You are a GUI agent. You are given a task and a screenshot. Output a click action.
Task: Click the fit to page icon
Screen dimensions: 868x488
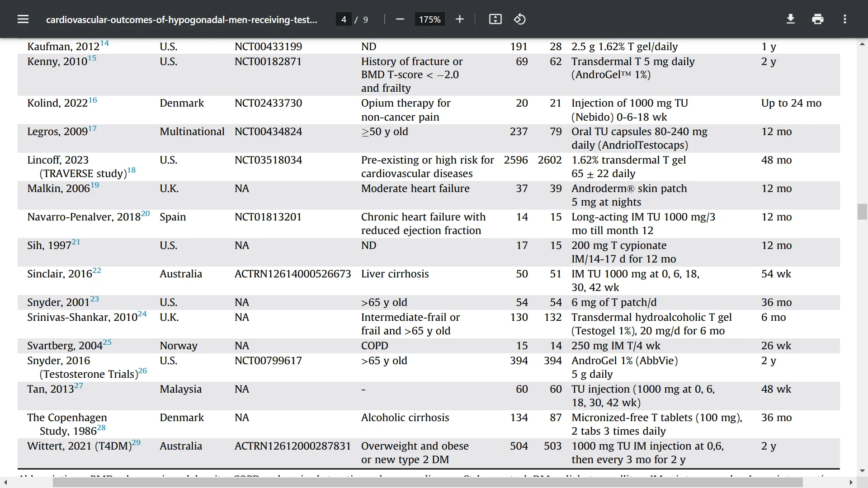coord(495,19)
